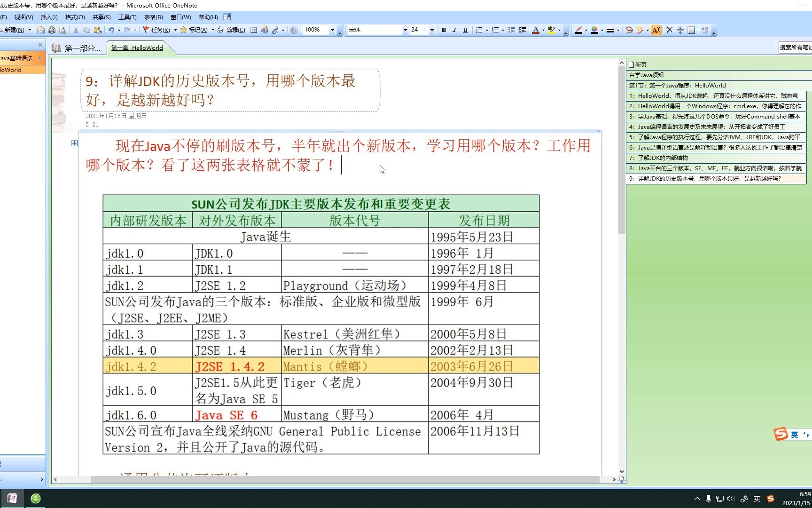Open the font size 24 dropdown

[432, 30]
